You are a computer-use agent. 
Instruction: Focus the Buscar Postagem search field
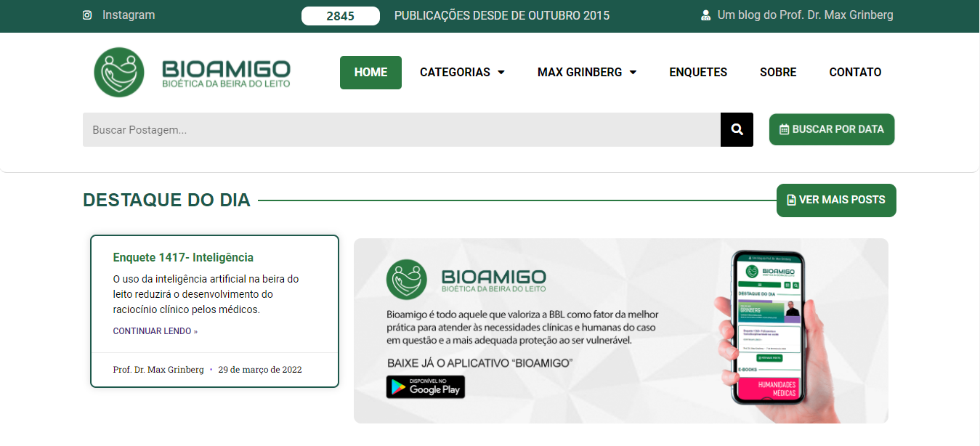[x=402, y=130]
